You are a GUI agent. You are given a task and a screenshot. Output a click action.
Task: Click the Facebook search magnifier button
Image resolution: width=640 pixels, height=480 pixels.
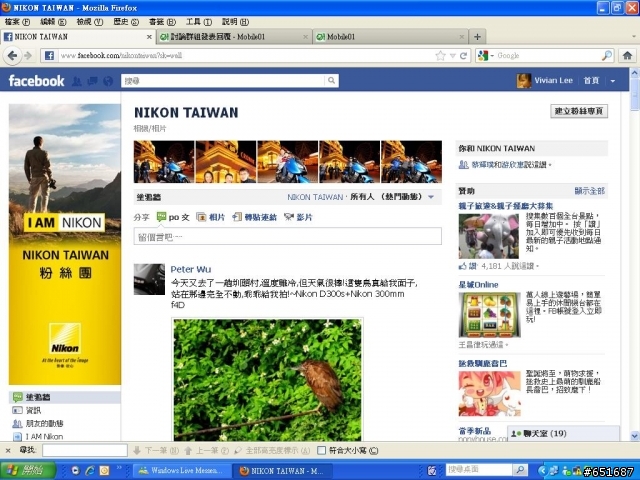pyautogui.click(x=332, y=81)
